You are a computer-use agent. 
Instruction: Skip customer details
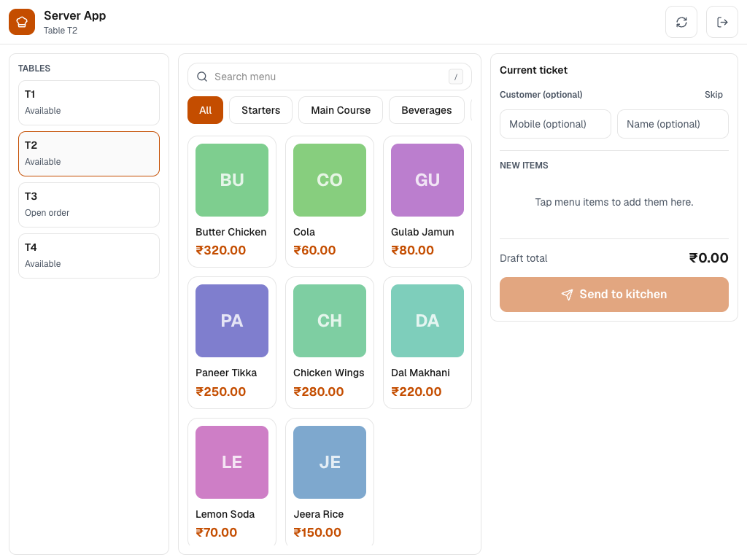(x=713, y=95)
